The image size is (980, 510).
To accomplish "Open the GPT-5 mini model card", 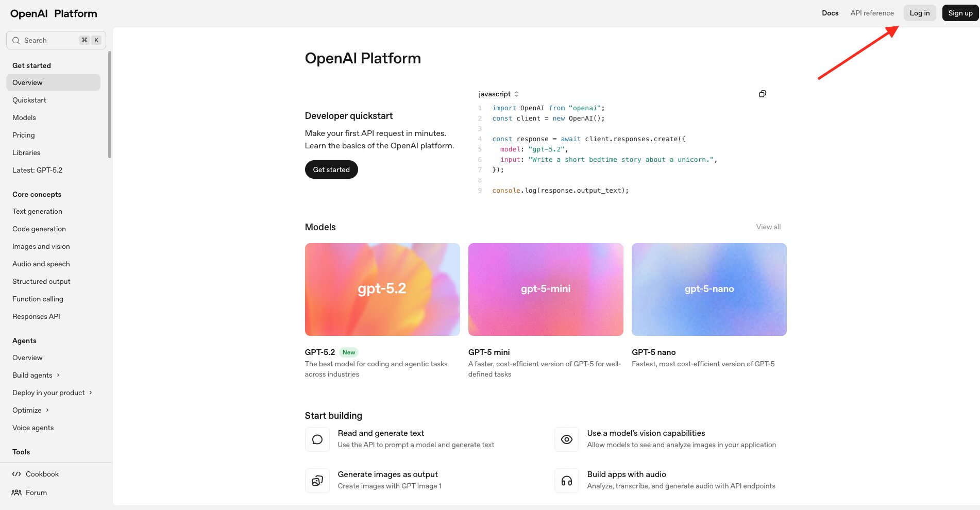I will point(545,289).
